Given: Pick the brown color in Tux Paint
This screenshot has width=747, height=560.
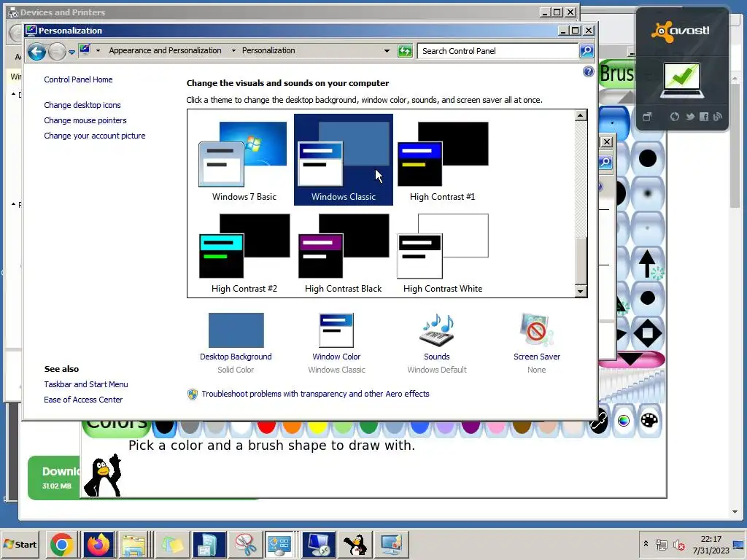Looking at the screenshot, I should (x=522, y=426).
